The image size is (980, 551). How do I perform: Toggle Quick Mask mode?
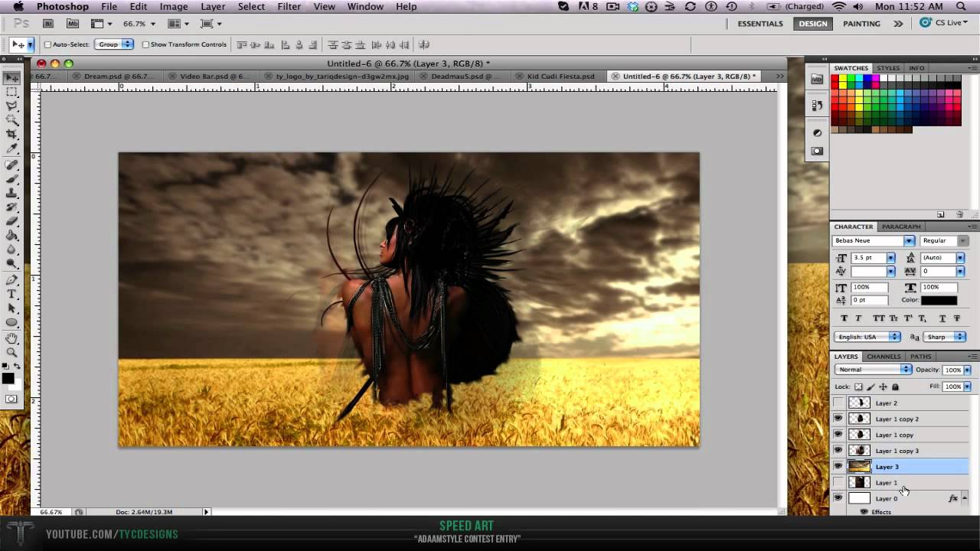pyautogui.click(x=11, y=399)
